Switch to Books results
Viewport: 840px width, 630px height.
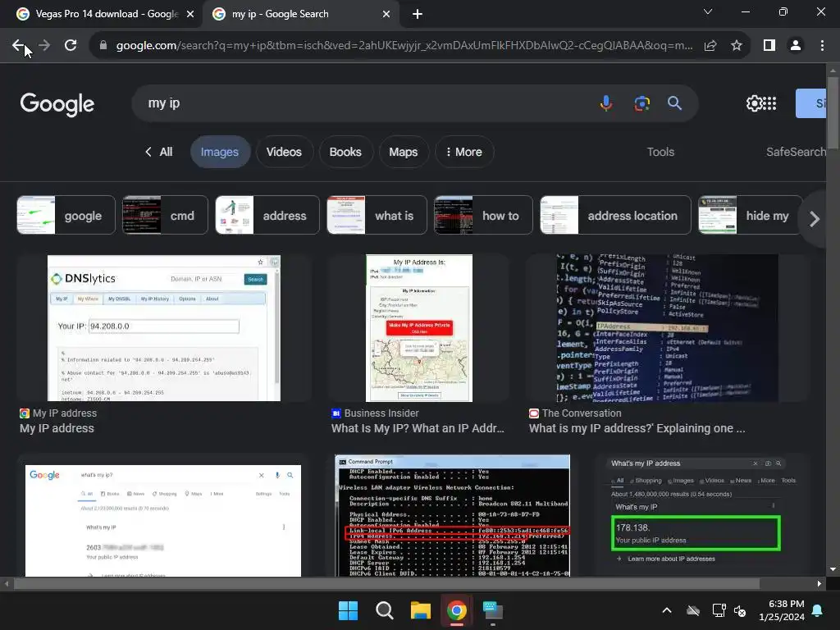(x=345, y=152)
